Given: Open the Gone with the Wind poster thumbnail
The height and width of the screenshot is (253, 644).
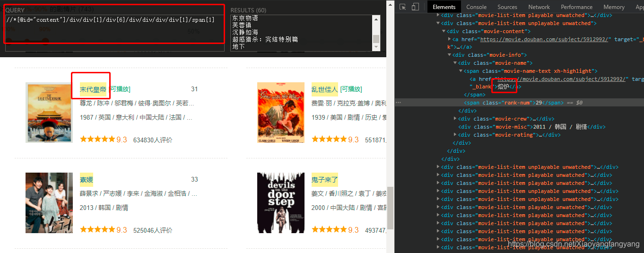Looking at the screenshot, I should [x=281, y=113].
